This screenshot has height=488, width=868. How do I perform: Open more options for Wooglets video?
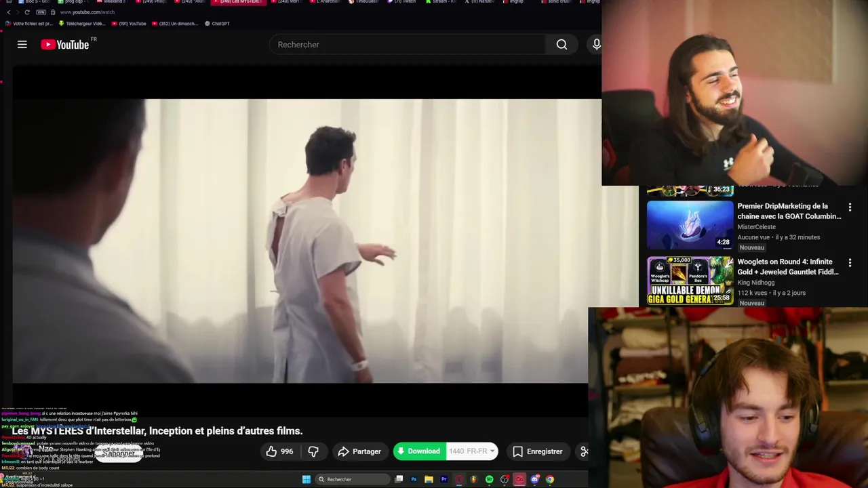(850, 263)
